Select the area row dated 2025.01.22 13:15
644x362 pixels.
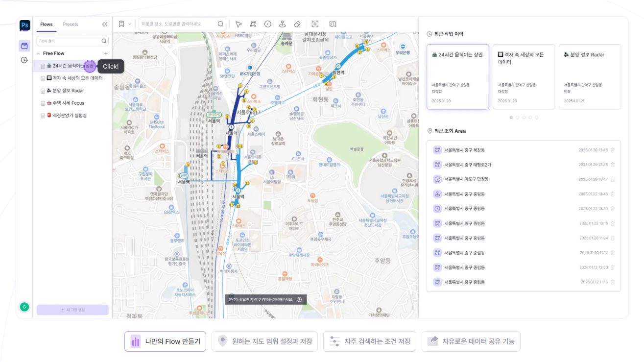coord(524,223)
